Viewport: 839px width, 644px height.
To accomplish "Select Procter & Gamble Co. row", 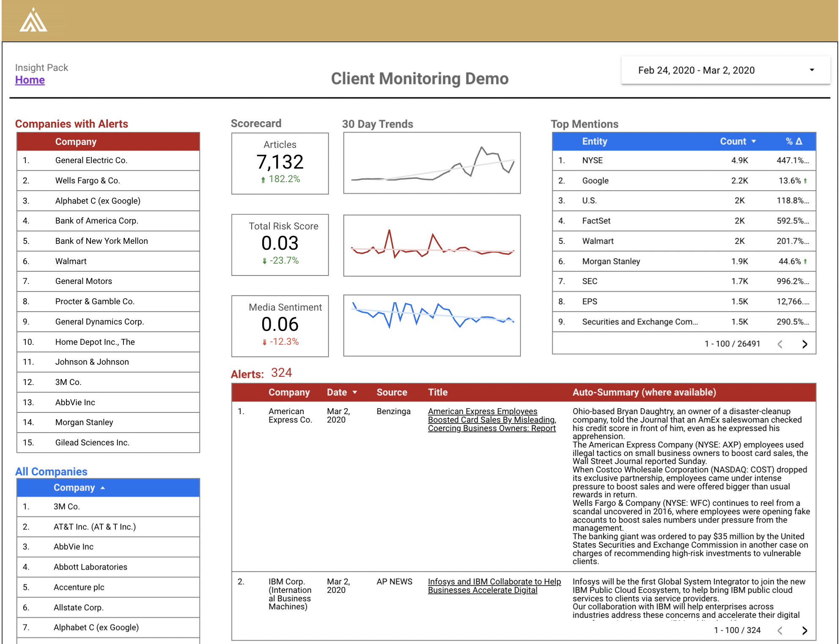I will 108,301.
